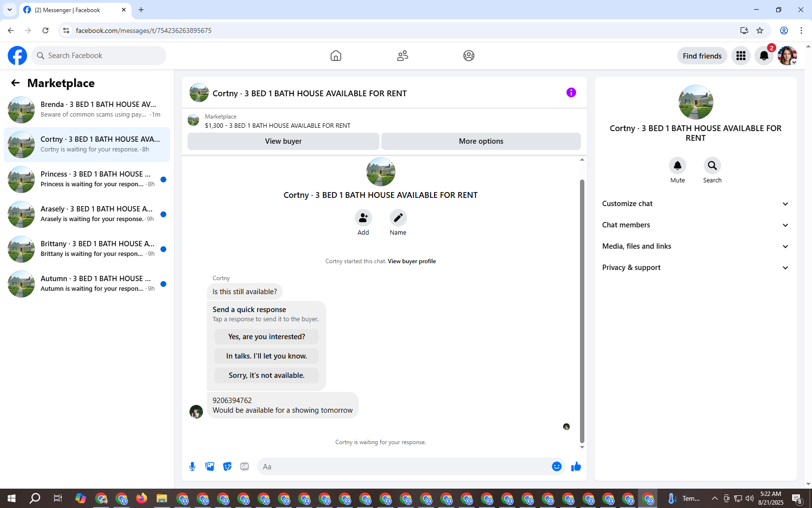This screenshot has width=812, height=508.
Task: Click the Find friends button
Action: [x=702, y=56]
